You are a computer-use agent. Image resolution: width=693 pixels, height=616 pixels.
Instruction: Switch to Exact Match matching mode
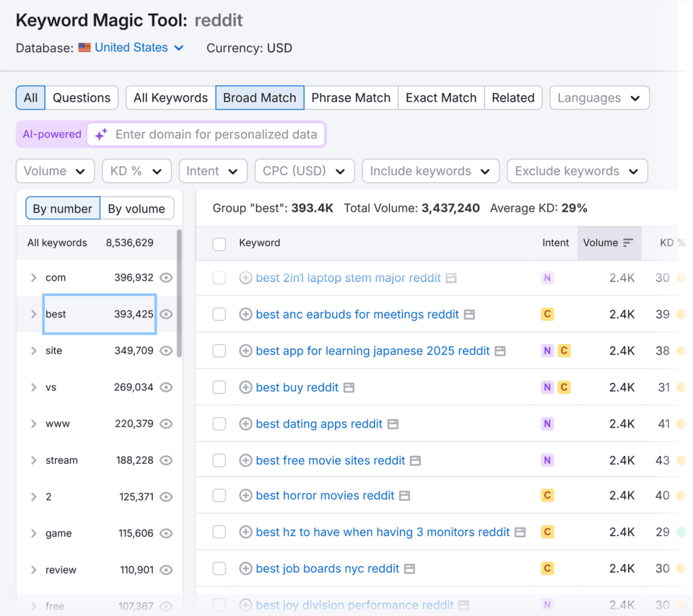click(x=440, y=97)
